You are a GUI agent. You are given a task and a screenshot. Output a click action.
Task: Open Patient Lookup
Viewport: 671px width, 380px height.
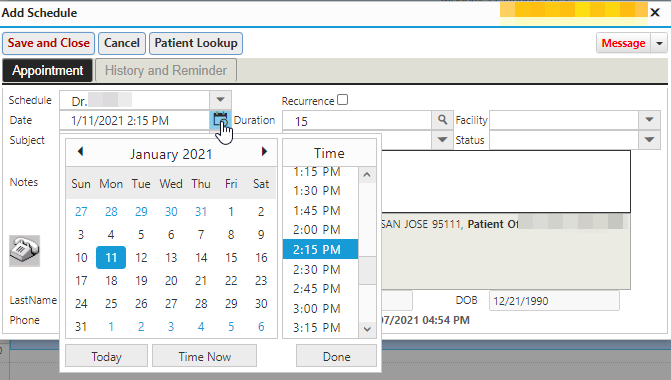[x=196, y=43]
